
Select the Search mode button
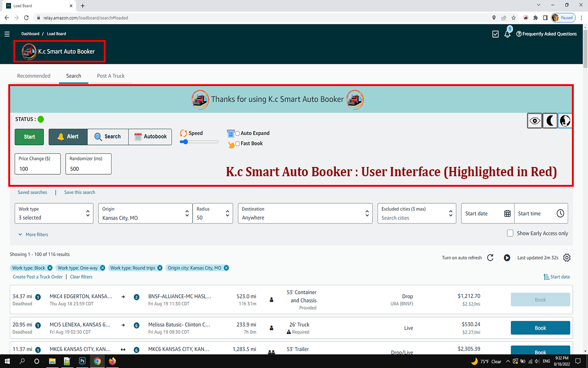(107, 137)
